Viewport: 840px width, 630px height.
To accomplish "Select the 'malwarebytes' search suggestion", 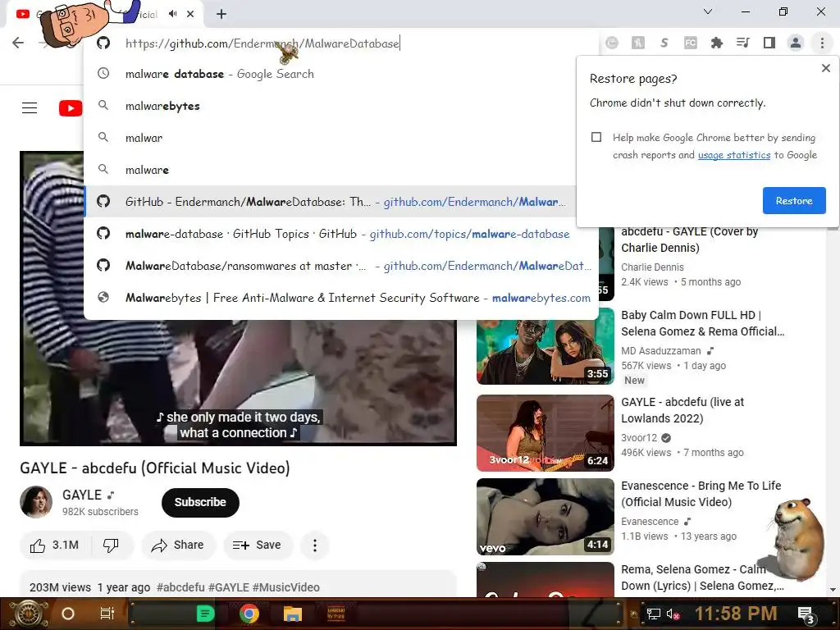I will 340,106.
